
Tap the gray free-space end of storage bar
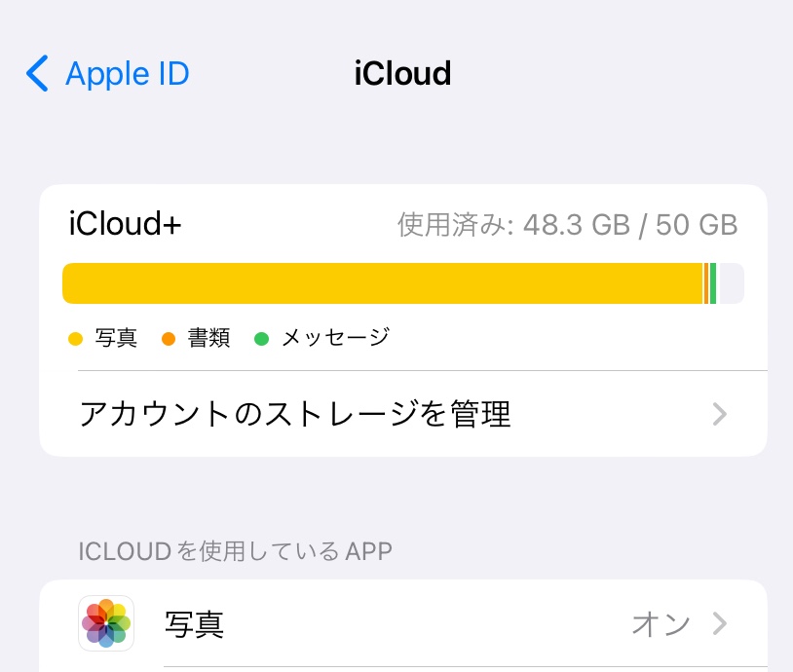pos(731,283)
